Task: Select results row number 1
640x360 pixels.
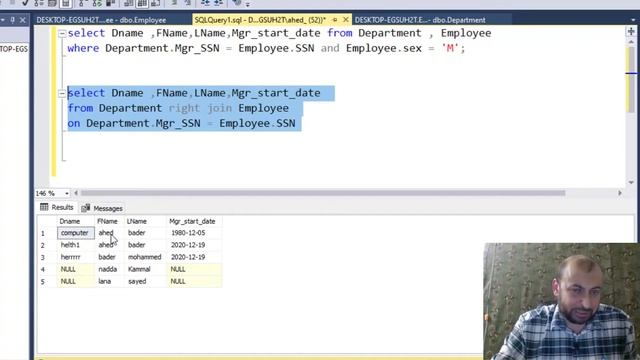Action: coord(47,233)
